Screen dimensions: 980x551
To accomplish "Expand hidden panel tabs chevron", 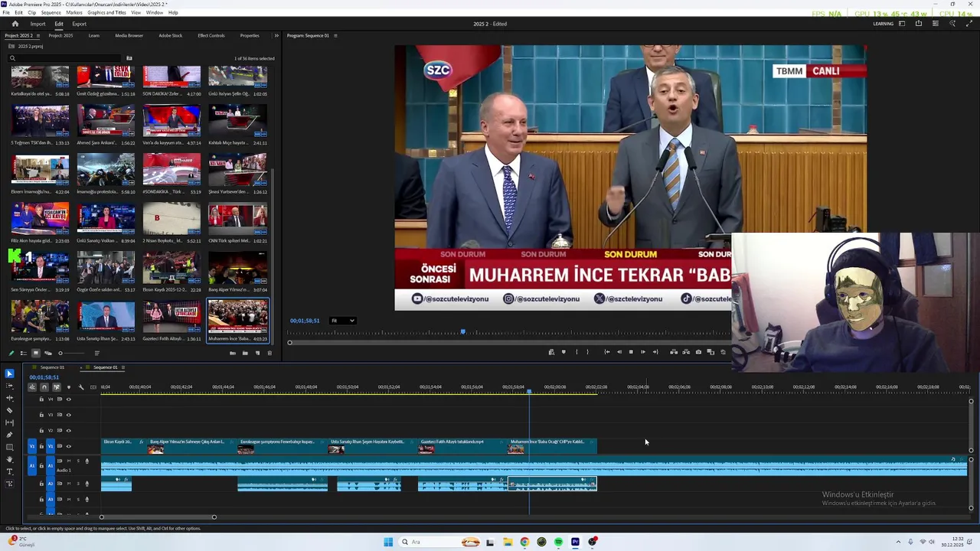I will 276,35.
